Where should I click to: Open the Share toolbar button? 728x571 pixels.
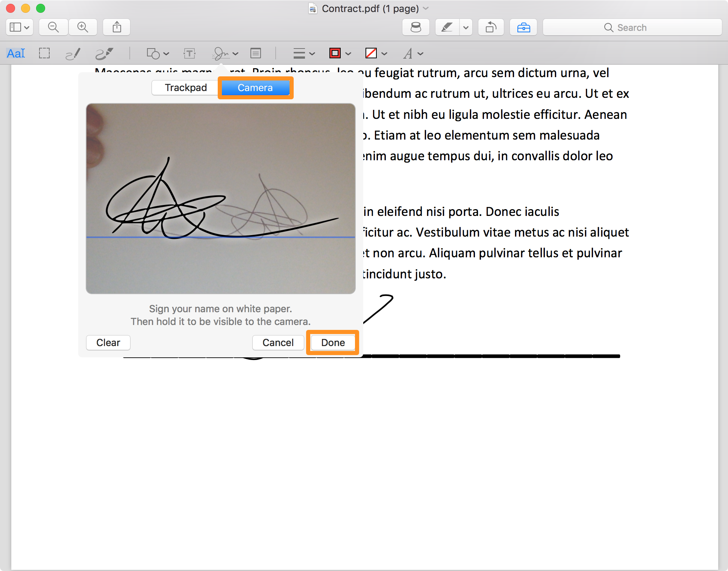click(117, 27)
